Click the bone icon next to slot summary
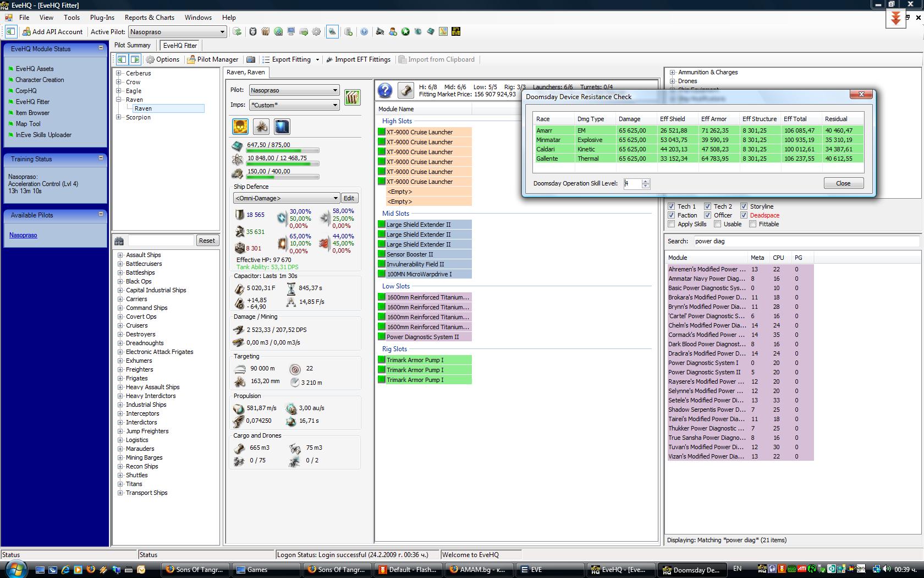 405,90
